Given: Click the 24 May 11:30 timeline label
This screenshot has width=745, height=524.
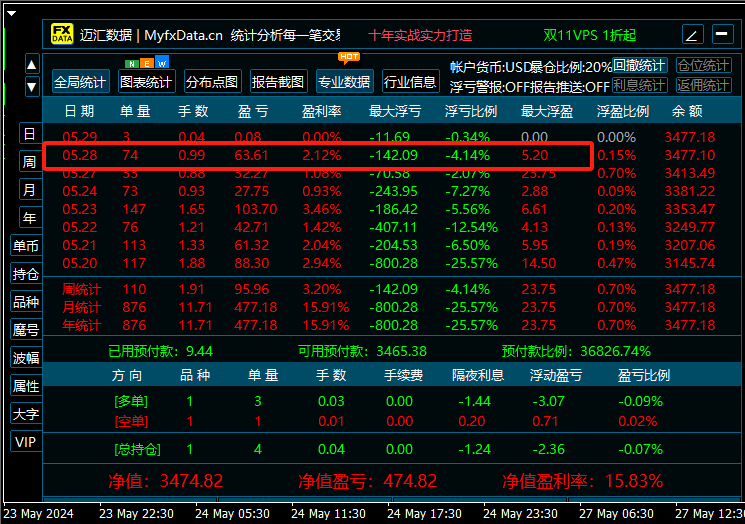Looking at the screenshot, I should pos(328,514).
